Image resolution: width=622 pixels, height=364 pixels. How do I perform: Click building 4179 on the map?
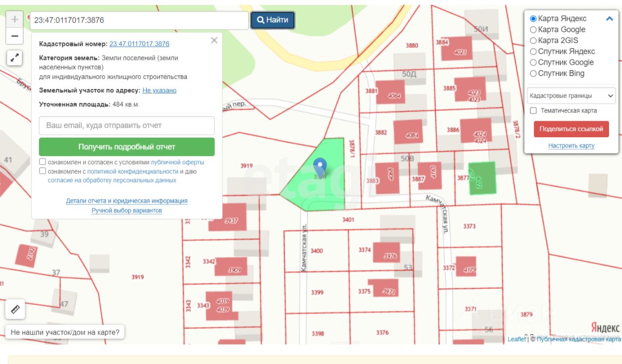tap(466, 266)
